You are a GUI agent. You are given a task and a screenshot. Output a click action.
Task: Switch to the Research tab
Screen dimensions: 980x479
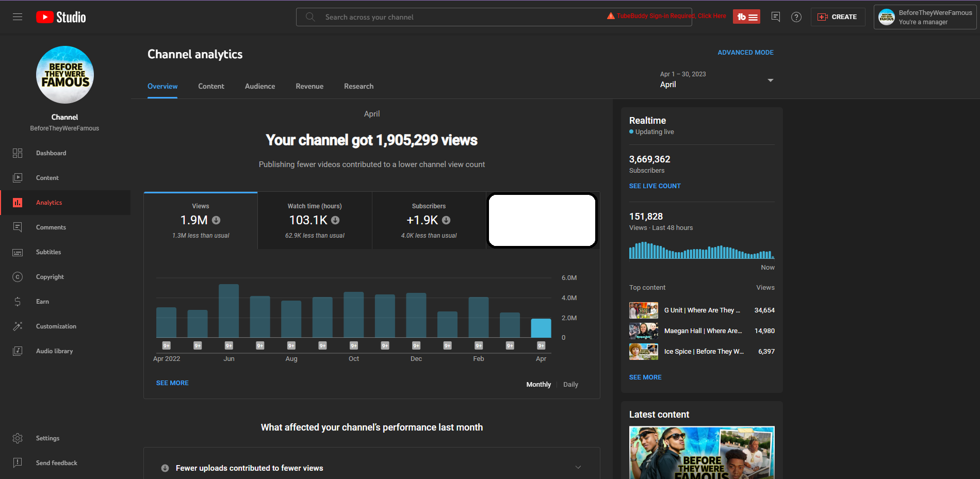358,86
